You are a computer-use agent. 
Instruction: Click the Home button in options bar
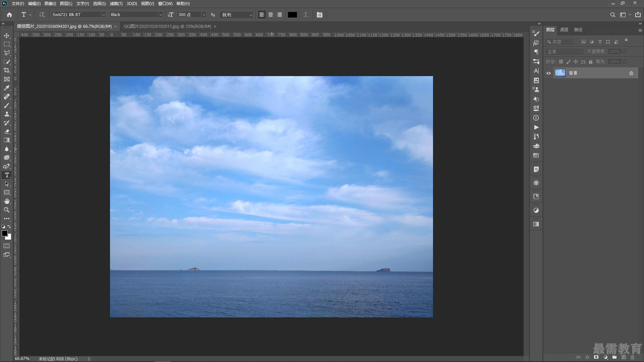[9, 15]
